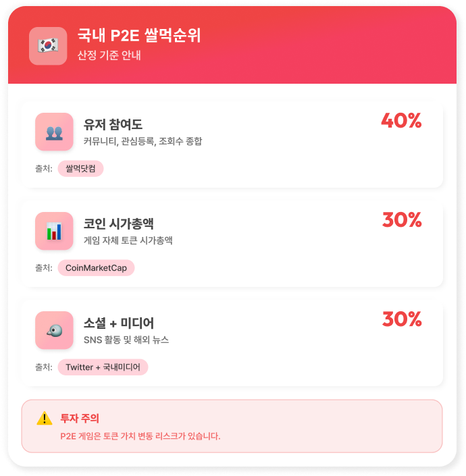466x476 pixels.
Task: Select the 소셜 + 미디어 heading
Action: point(119,323)
